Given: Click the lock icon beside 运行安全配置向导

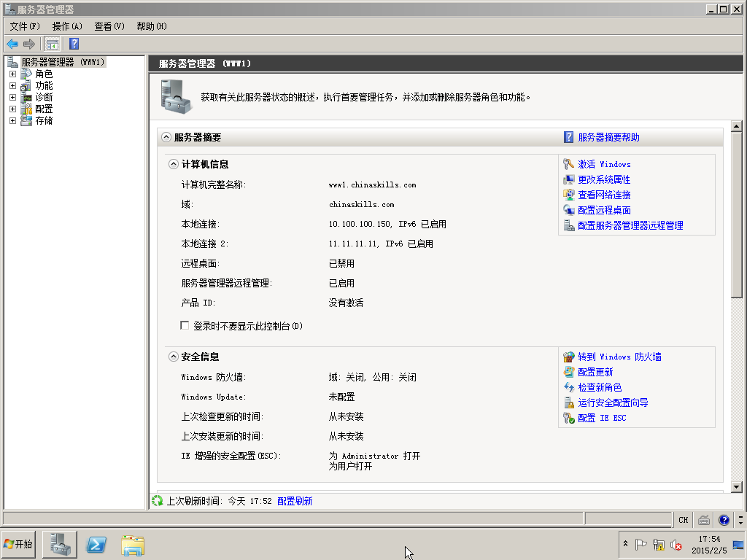Looking at the screenshot, I should (x=568, y=402).
